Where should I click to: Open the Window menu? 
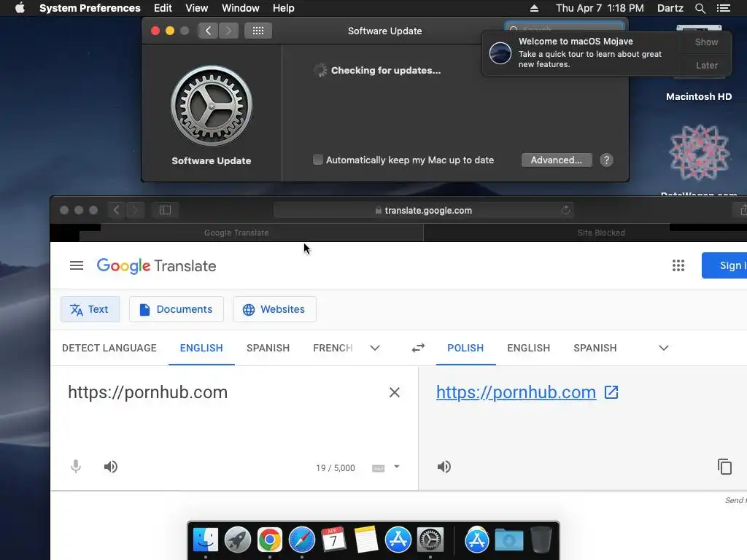[241, 8]
